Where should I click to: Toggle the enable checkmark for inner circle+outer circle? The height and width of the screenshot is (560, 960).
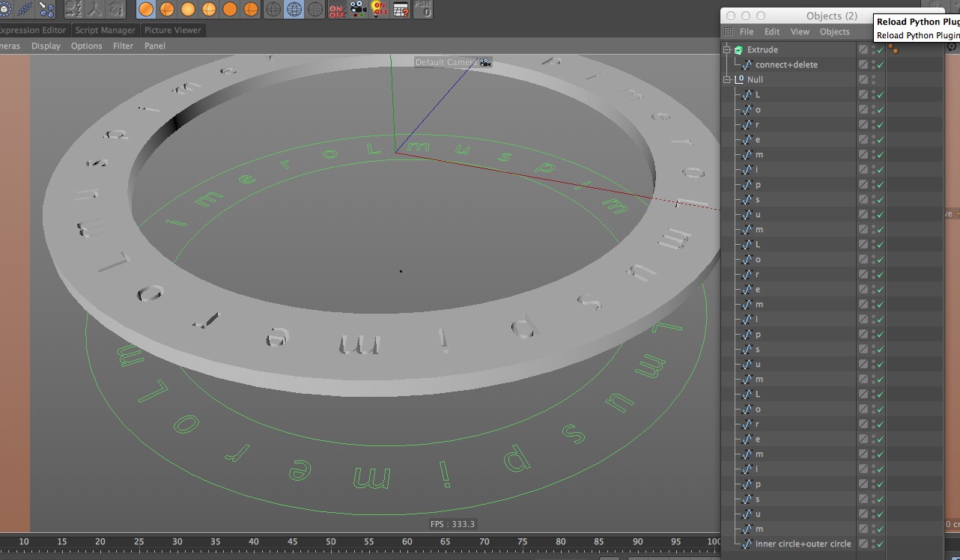881,544
